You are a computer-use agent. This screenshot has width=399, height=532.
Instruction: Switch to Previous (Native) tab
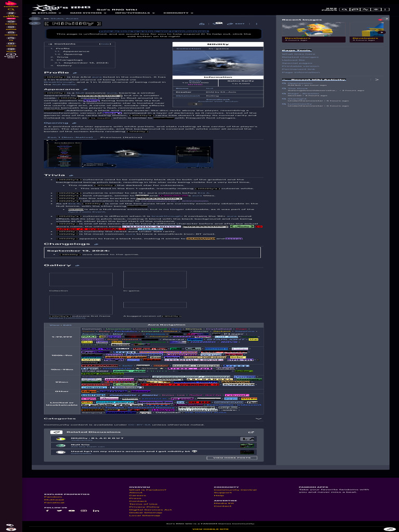point(120,137)
